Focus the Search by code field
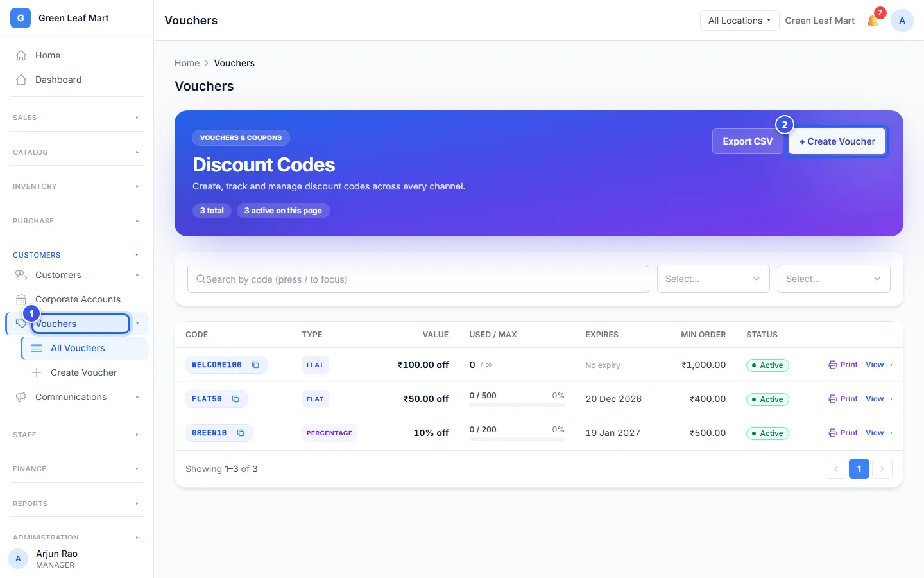This screenshot has height=578, width=924. tap(418, 279)
